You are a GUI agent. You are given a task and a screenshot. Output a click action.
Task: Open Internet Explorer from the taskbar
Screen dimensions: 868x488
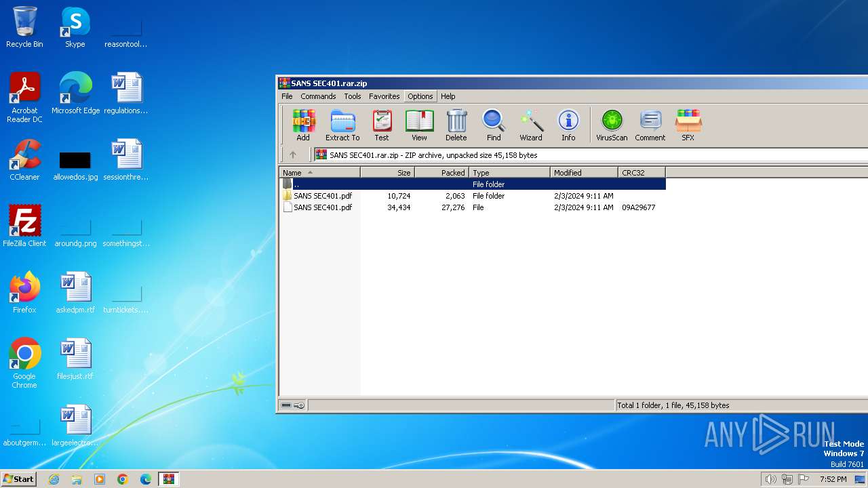54,479
